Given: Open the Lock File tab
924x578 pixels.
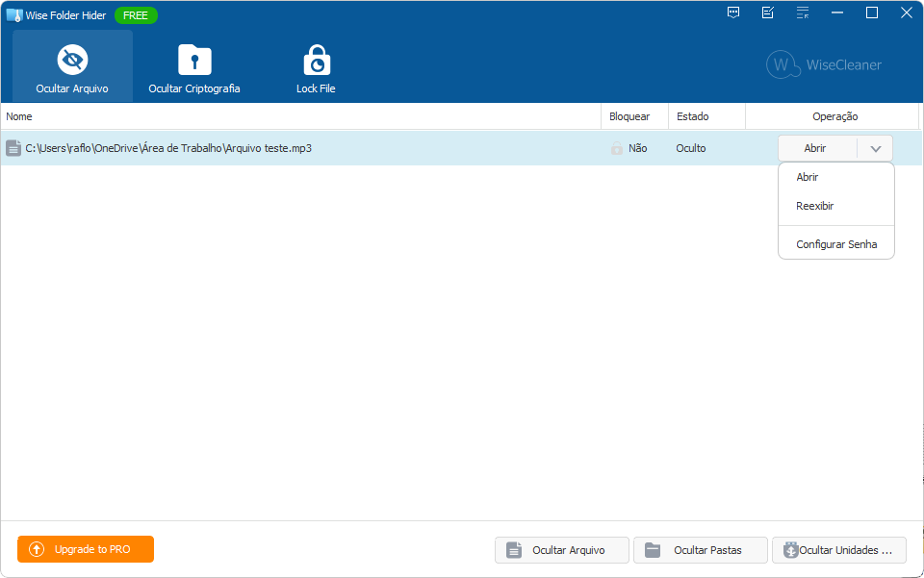Looking at the screenshot, I should pos(316,66).
